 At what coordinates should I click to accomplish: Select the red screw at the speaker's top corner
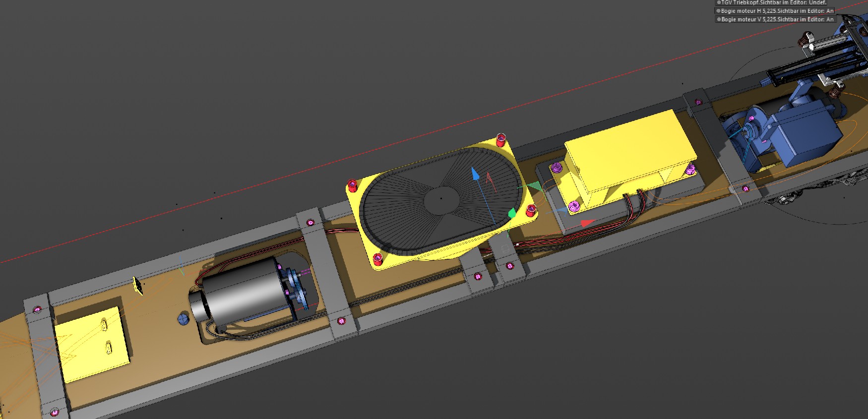point(501,139)
